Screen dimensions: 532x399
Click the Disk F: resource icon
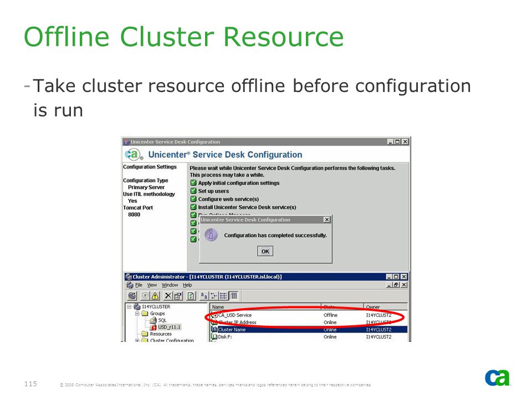[214, 336]
